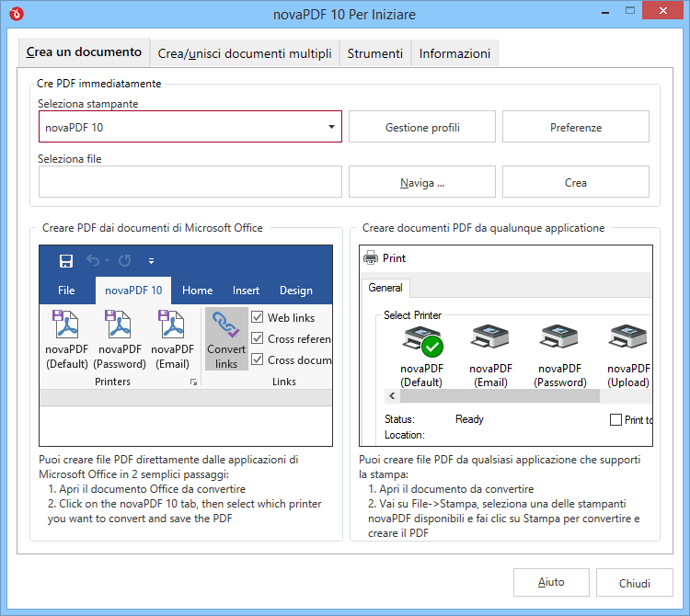Click the 'Ready' status text
Viewport: 690px width, 616px height.
click(469, 419)
